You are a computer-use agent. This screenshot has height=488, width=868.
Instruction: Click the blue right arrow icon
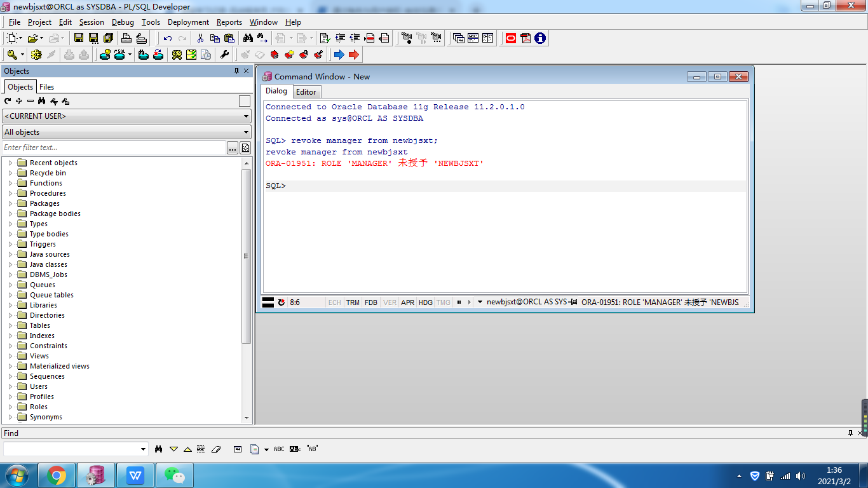pos(339,55)
